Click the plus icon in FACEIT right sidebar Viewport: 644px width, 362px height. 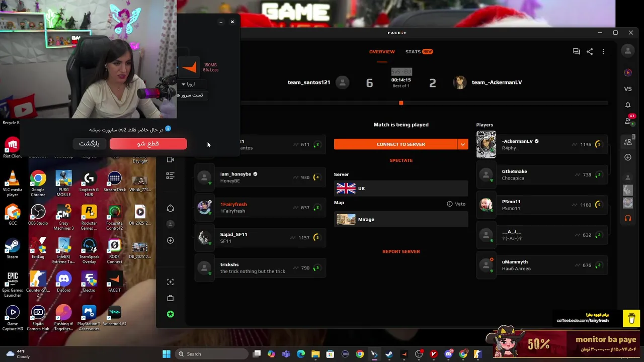(628, 157)
